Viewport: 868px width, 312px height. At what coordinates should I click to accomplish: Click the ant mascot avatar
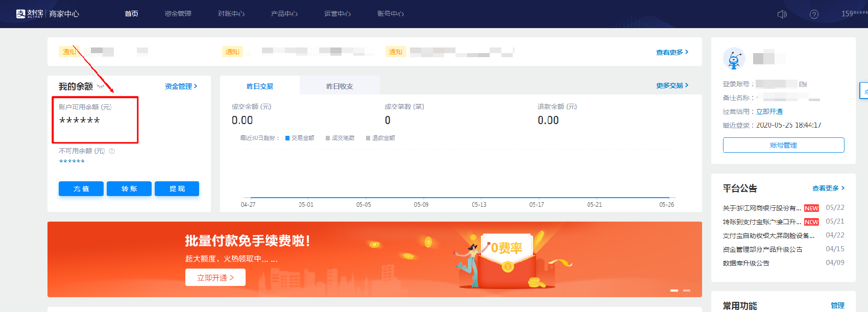[734, 59]
